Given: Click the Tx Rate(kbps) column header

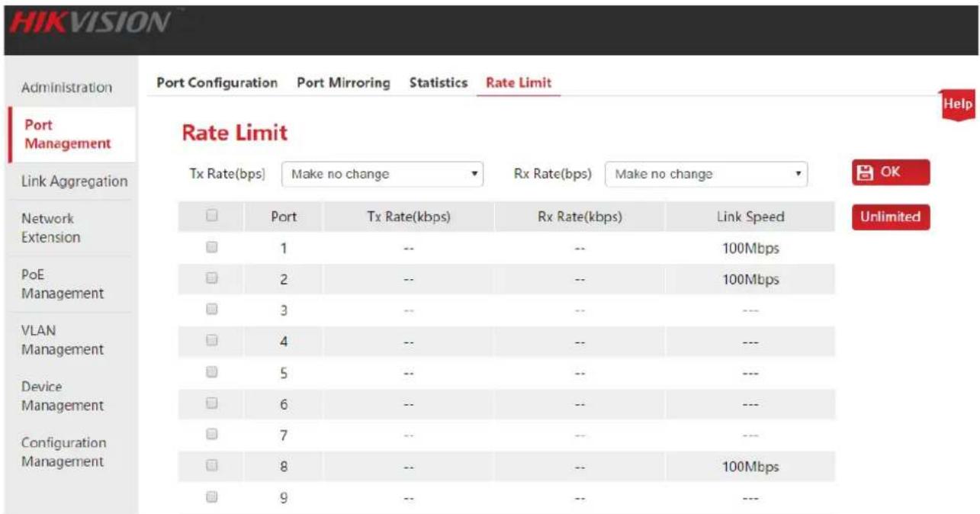Looking at the screenshot, I should (x=409, y=217).
